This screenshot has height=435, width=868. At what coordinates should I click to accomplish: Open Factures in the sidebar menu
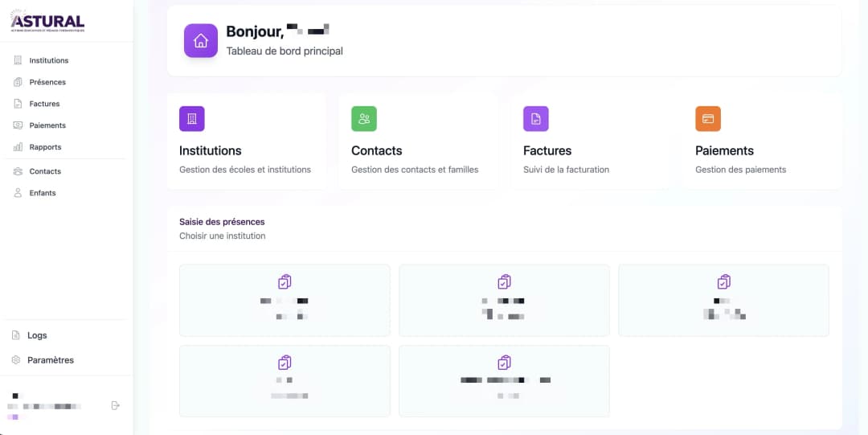(x=44, y=104)
